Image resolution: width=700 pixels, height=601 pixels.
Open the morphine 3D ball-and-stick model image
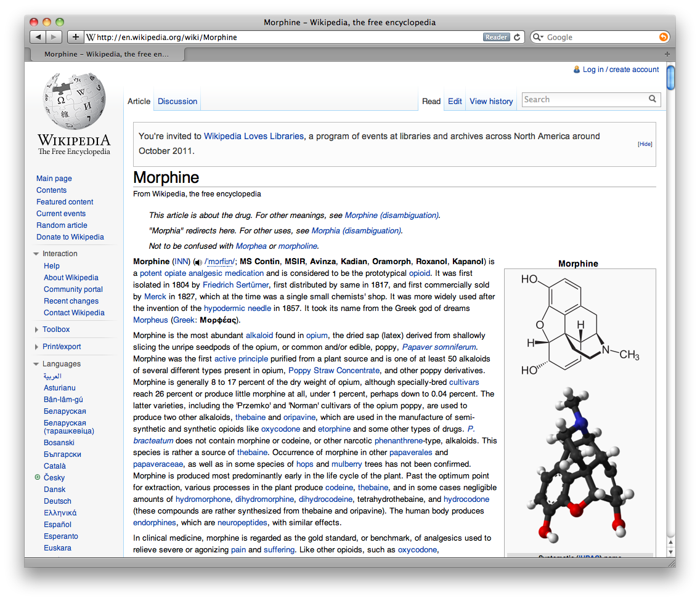[579, 466]
